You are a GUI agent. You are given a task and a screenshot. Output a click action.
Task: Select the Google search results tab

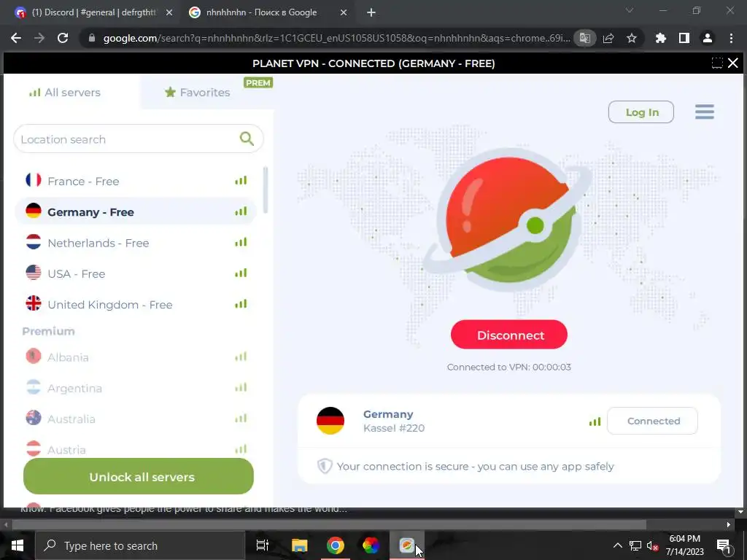(x=261, y=12)
